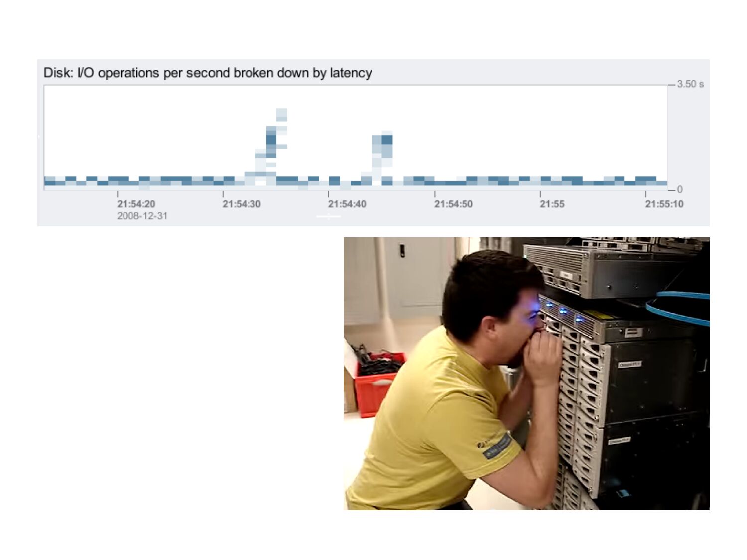This screenshot has width=747, height=560.
Task: Select the 21:54:20 time axis label
Action: click(x=136, y=204)
